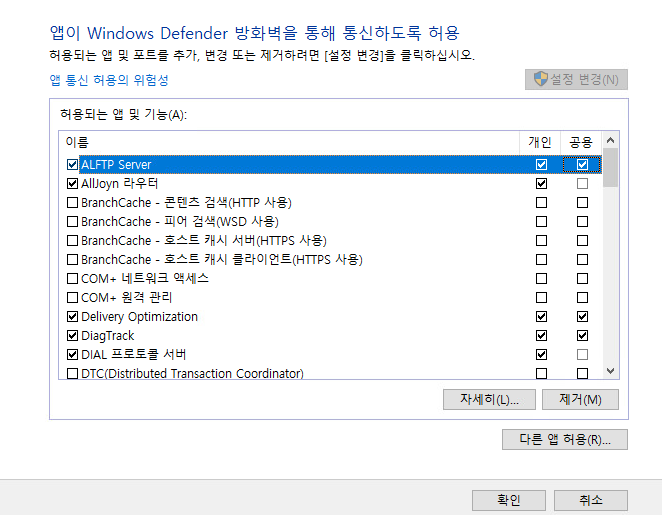Toggle DiagTrack 개인 checkbox
Screen dimensions: 662x515
click(x=541, y=336)
